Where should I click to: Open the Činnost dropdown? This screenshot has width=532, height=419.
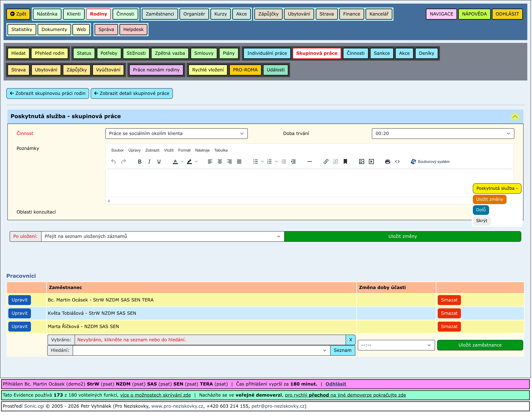(176, 133)
